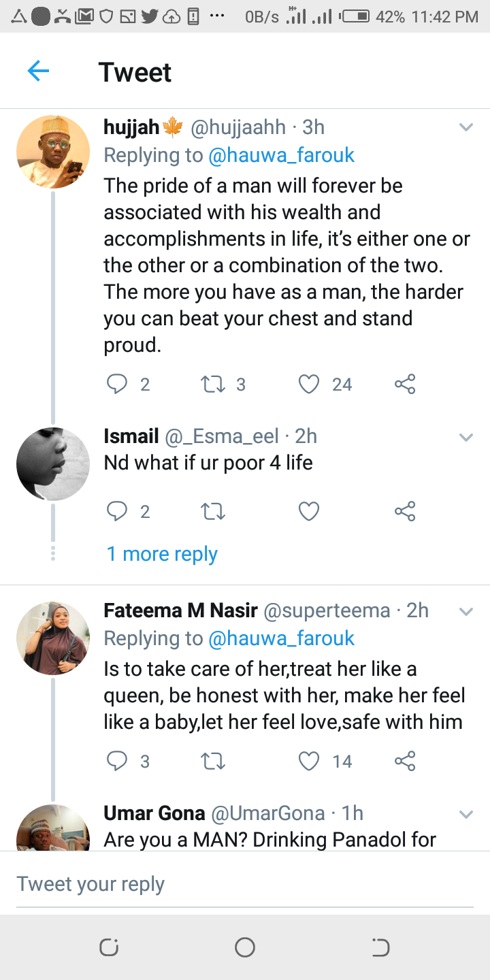The width and height of the screenshot is (490, 980).
Task: Show the '1 more reply' link
Action: pyautogui.click(x=162, y=554)
